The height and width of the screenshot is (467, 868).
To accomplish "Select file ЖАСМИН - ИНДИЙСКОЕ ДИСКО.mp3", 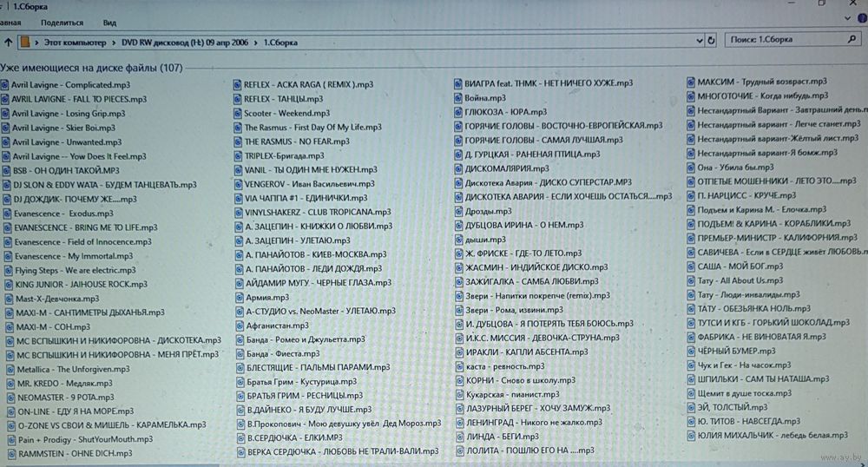I will [532, 267].
